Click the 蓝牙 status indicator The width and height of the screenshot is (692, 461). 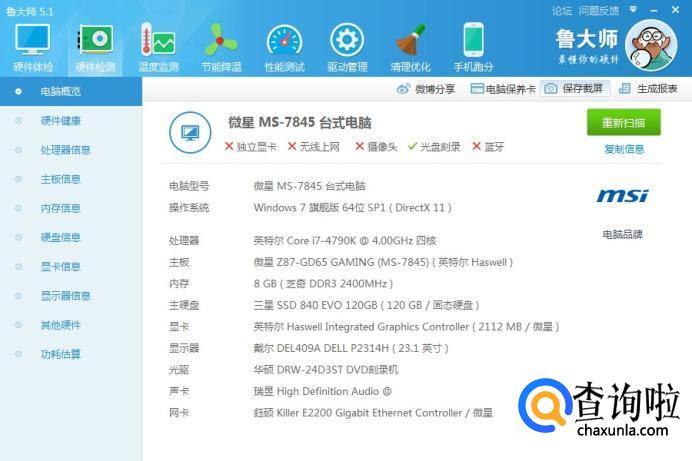(x=488, y=146)
